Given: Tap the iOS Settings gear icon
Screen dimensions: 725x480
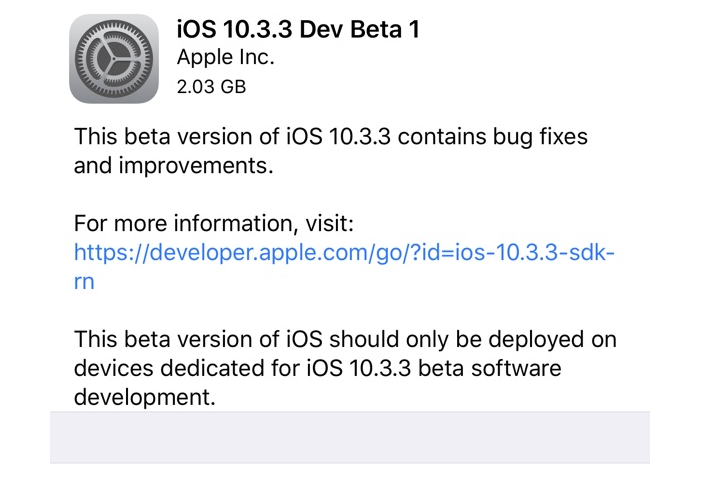Looking at the screenshot, I should tap(113, 58).
